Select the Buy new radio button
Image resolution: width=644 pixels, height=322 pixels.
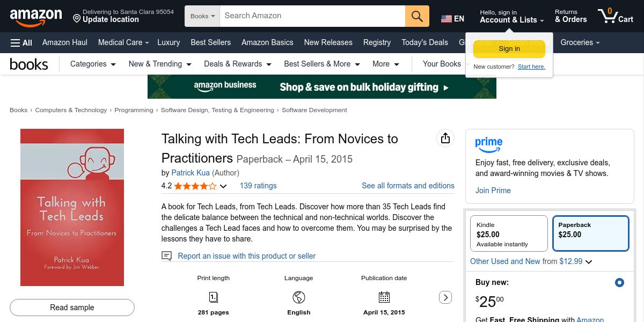pyautogui.click(x=619, y=282)
